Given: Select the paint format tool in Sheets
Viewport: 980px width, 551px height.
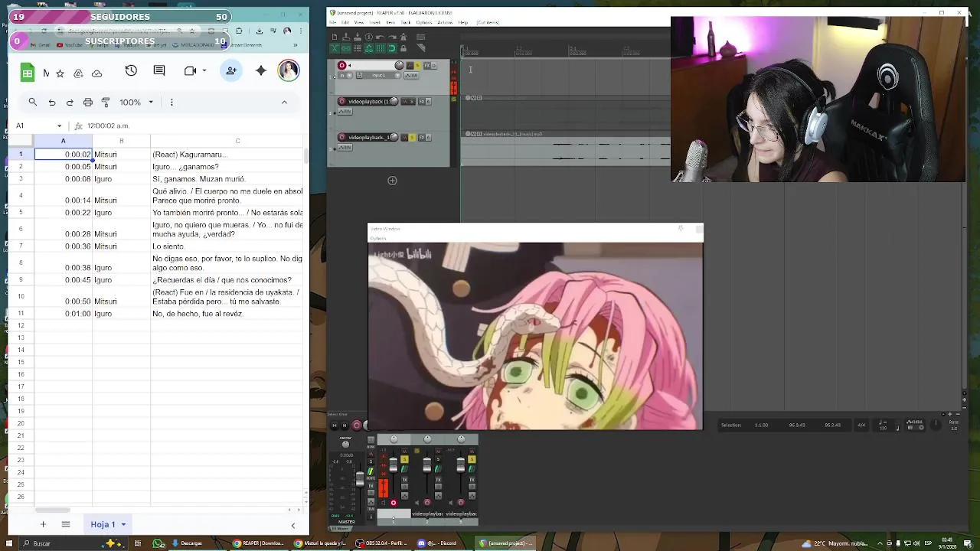Looking at the screenshot, I should pyautogui.click(x=106, y=102).
